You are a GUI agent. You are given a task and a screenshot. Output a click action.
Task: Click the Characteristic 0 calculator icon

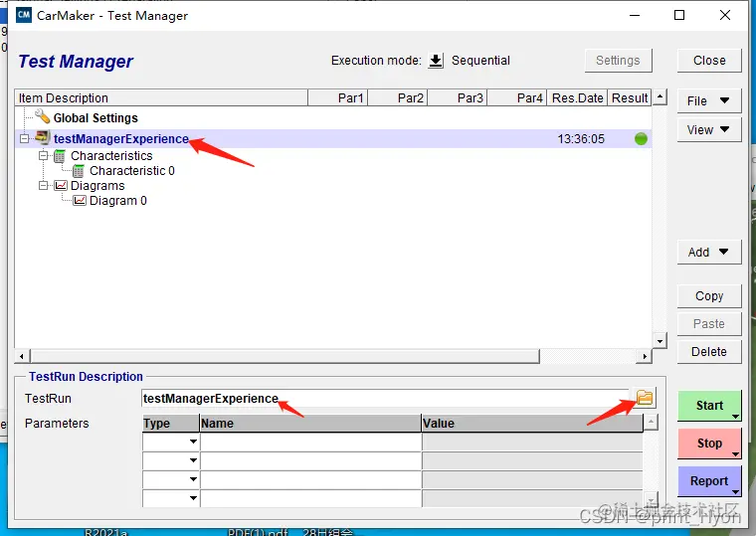[x=79, y=171]
